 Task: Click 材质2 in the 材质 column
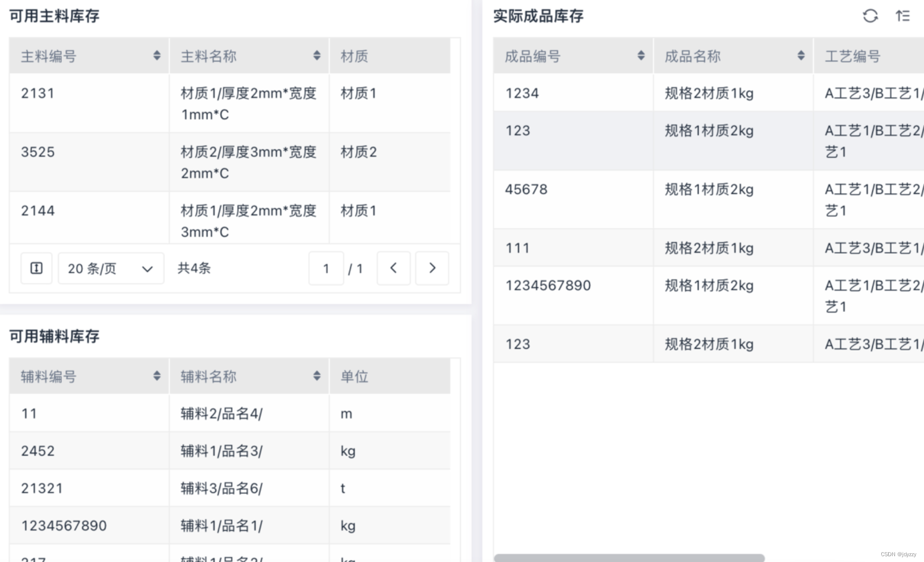pos(358,152)
